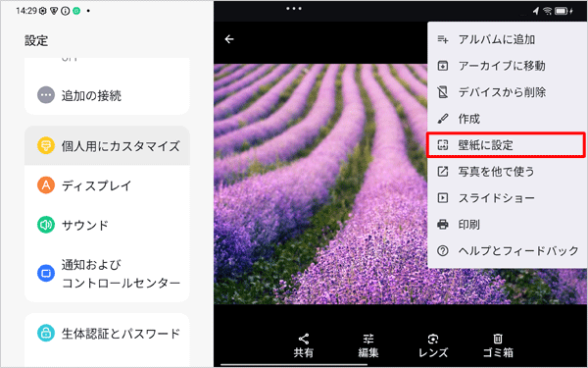Image resolution: width=588 pixels, height=368 pixels.
Task: Select 壁紙に設定 to set wallpaper
Action: pos(507,145)
